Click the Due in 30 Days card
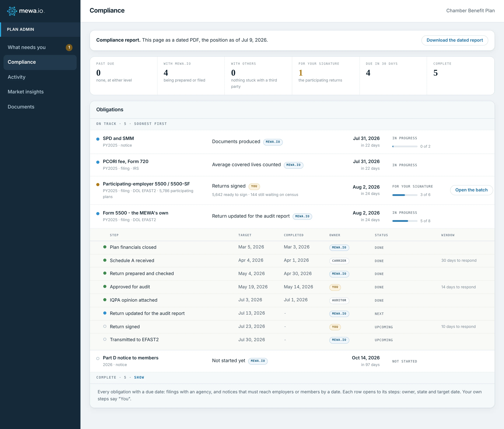504x429 pixels. pos(393,76)
